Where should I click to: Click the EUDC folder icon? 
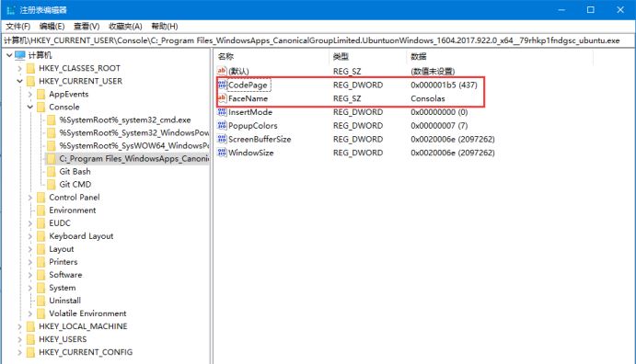41,223
